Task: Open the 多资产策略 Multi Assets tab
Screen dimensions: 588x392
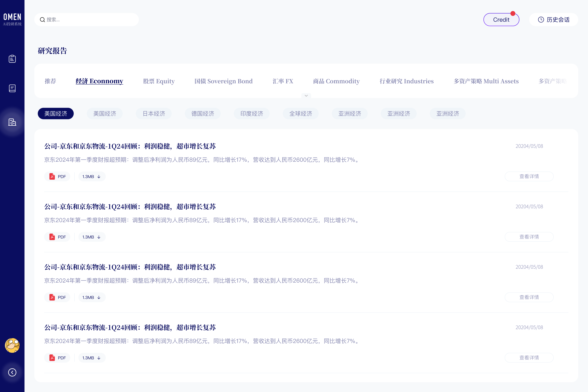Action: pyautogui.click(x=486, y=81)
